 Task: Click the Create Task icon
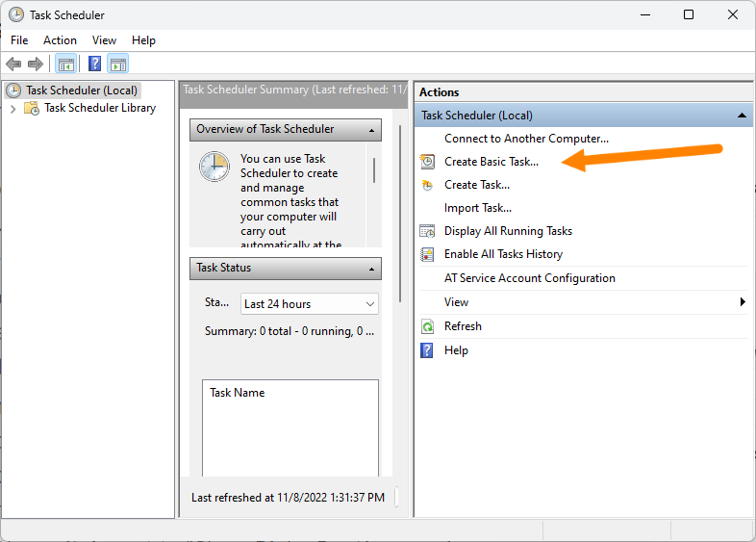[427, 185]
